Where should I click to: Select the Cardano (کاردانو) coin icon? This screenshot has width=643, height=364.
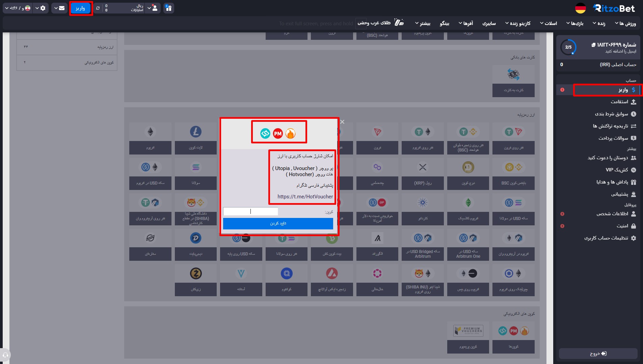tap(423, 202)
